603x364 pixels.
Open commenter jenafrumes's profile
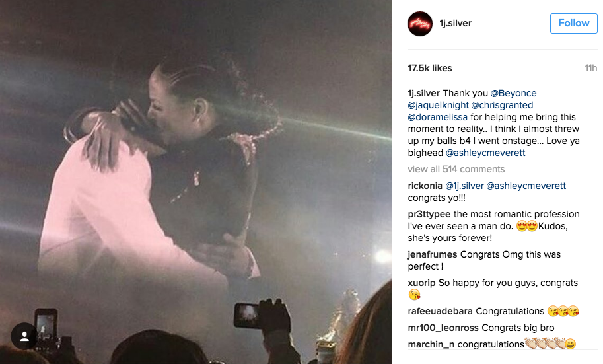pyautogui.click(x=432, y=254)
